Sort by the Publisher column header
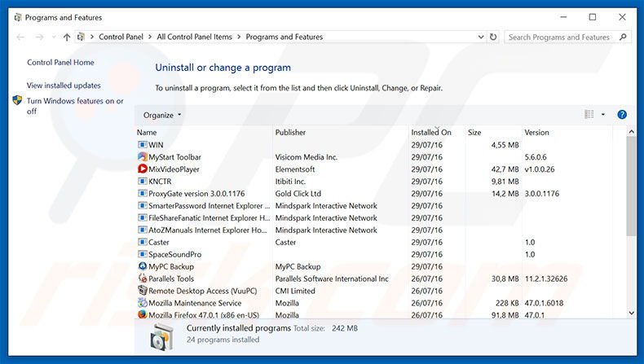 pos(290,133)
